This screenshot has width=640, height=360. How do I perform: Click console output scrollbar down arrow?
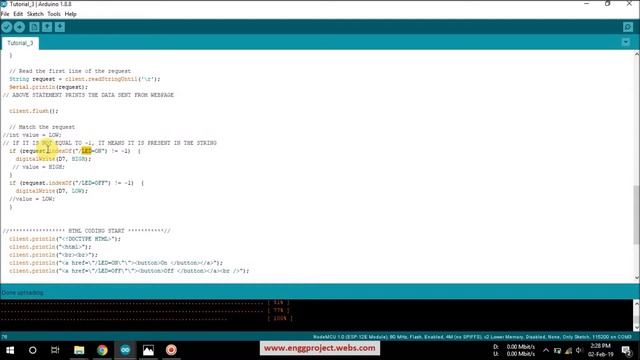click(x=636, y=327)
